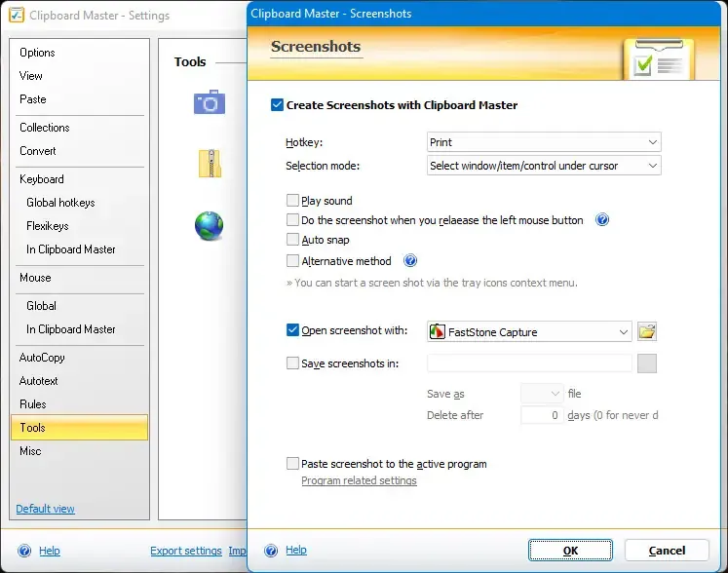This screenshot has height=573, width=728.
Task: Open the Autotext settings category
Action: tap(39, 381)
